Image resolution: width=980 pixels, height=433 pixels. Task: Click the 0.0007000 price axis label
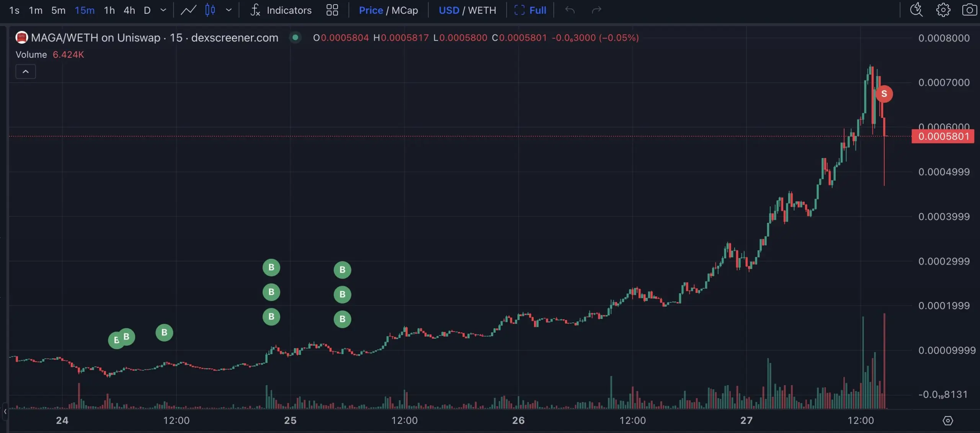[x=944, y=83]
